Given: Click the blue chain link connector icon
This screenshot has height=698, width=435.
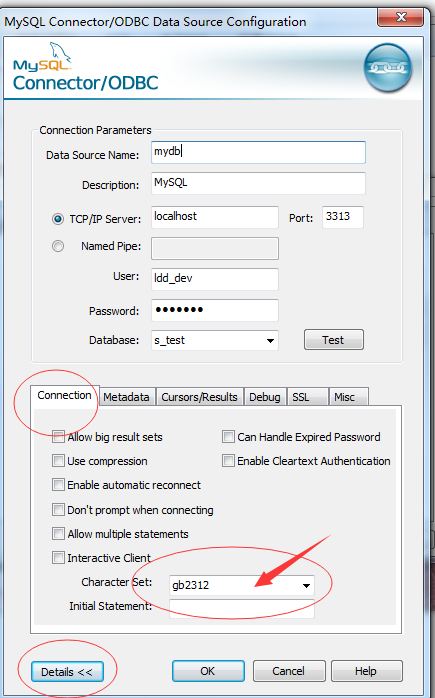Looking at the screenshot, I should tap(388, 68).
